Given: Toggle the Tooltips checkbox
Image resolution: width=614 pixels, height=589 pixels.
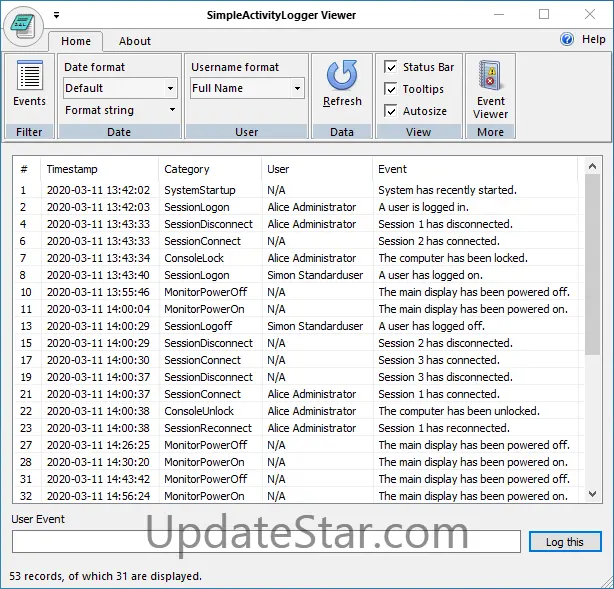Looking at the screenshot, I should 390,89.
